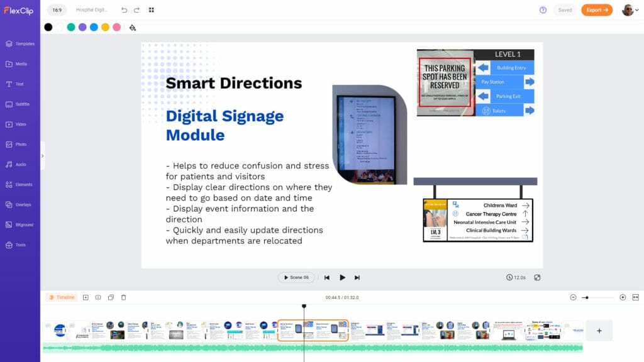Image resolution: width=644 pixels, height=362 pixels.
Task: Switch to the Timeline tab
Action: coord(62,297)
